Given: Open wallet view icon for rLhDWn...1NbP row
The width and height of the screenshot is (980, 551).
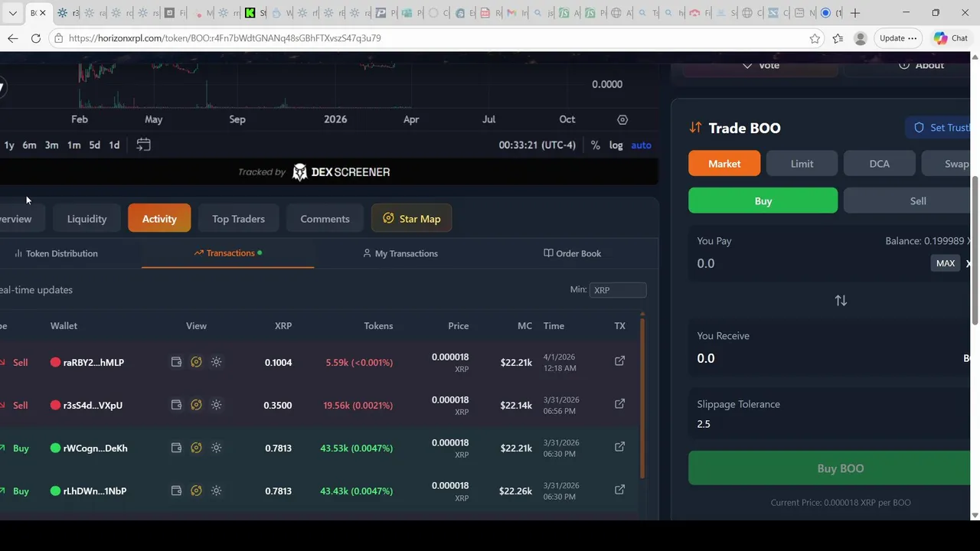Looking at the screenshot, I should (176, 491).
